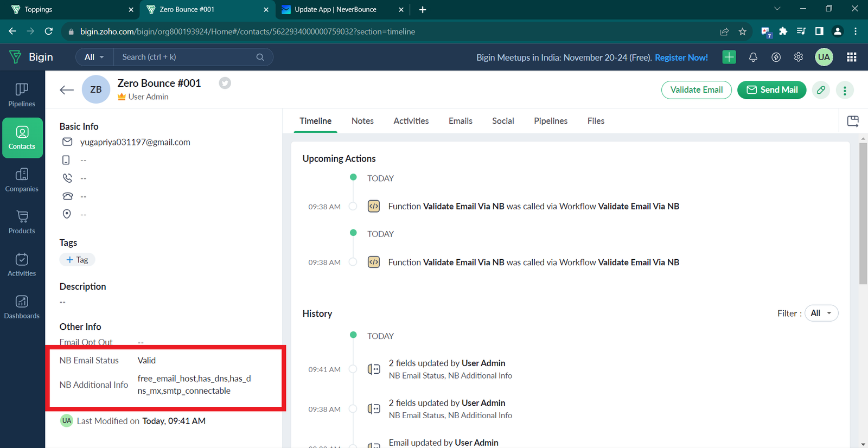868x448 pixels.
Task: Click the function icon of the first Validate Email entry
Action: point(374,206)
